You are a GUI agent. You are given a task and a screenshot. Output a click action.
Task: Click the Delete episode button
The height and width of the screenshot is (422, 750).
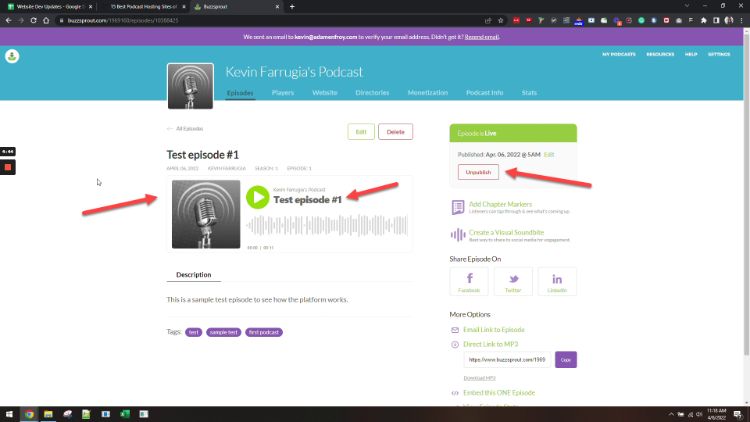click(396, 132)
